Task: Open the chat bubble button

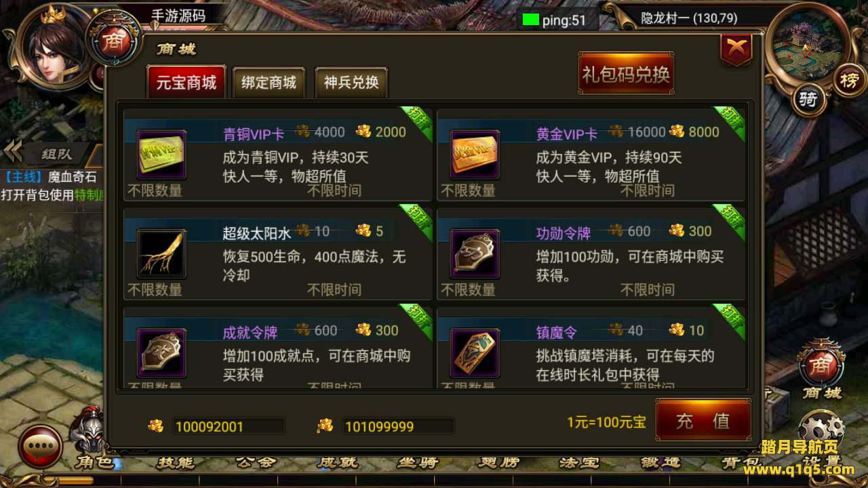Action: coord(40,446)
